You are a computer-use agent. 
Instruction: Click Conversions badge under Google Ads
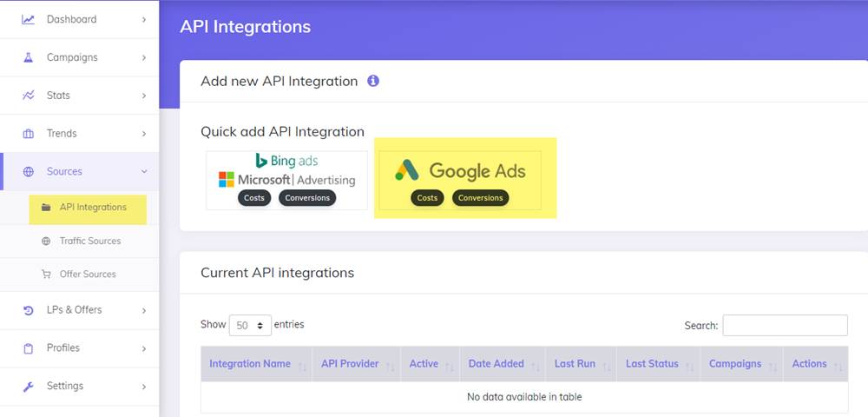(481, 198)
